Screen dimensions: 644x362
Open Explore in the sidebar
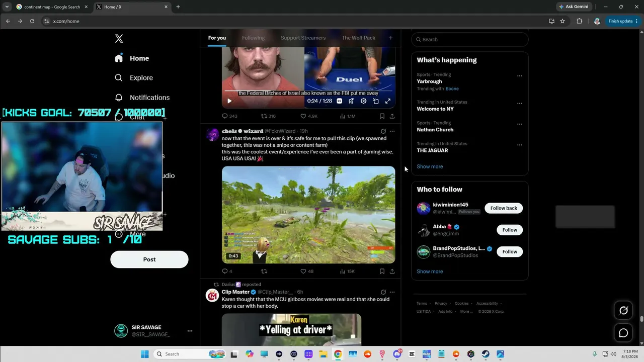tap(134, 78)
